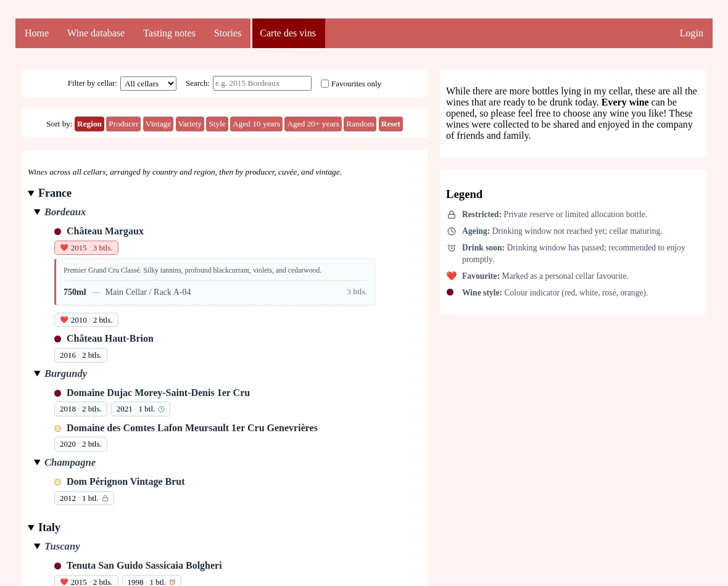728x586 pixels.
Task: Show wines Aged 20+ years
Action: [x=313, y=124]
